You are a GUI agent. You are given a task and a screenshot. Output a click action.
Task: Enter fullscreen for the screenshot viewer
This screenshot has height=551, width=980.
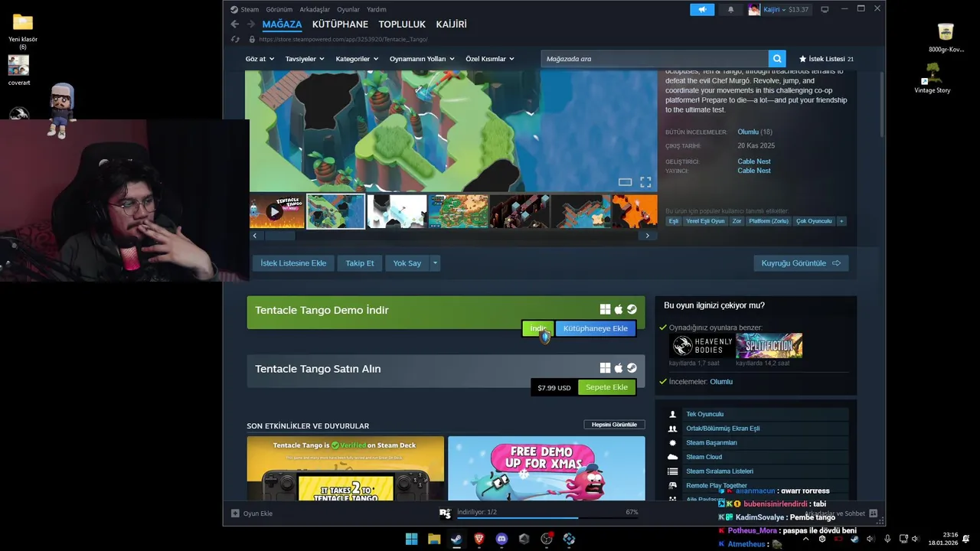645,182
